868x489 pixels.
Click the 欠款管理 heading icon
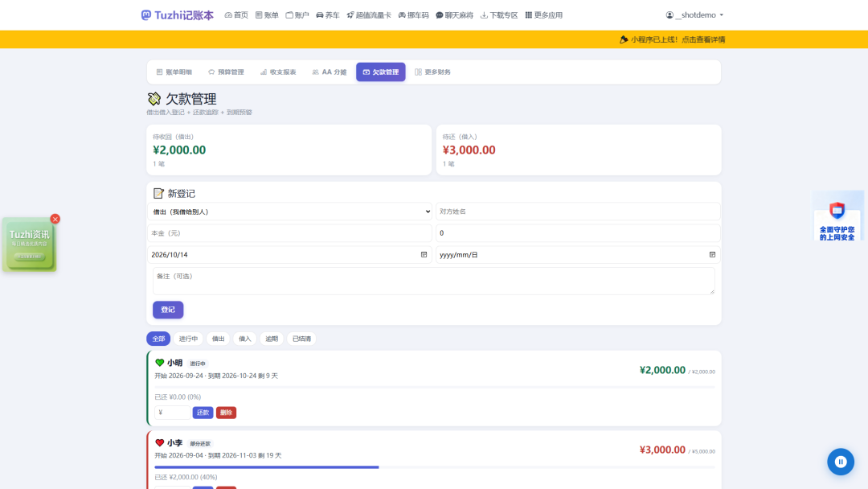154,99
